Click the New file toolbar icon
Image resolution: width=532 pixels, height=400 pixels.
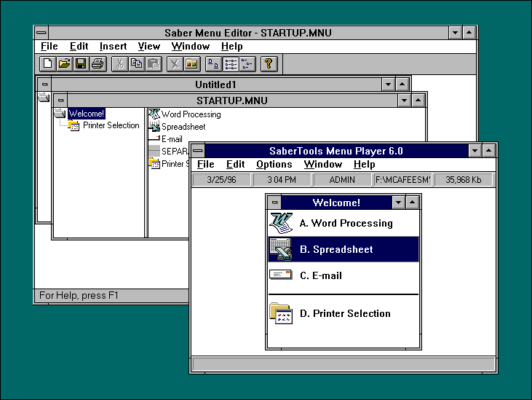pos(48,64)
